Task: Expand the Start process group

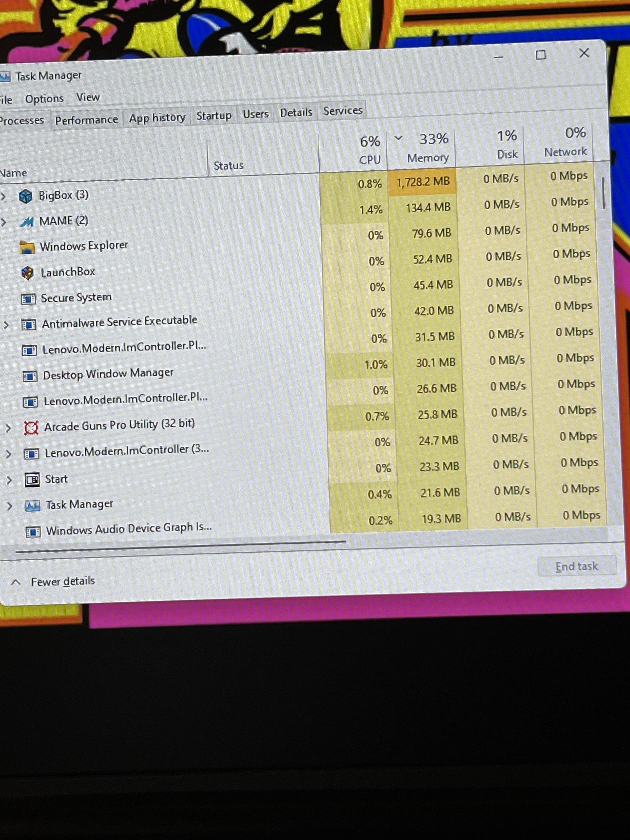Action: click(9, 480)
